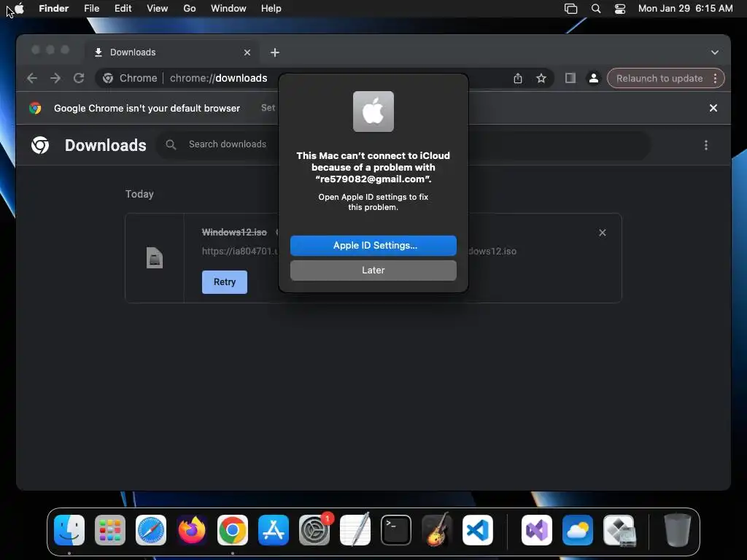
Task: Reload the Downloads page
Action: tap(79, 78)
